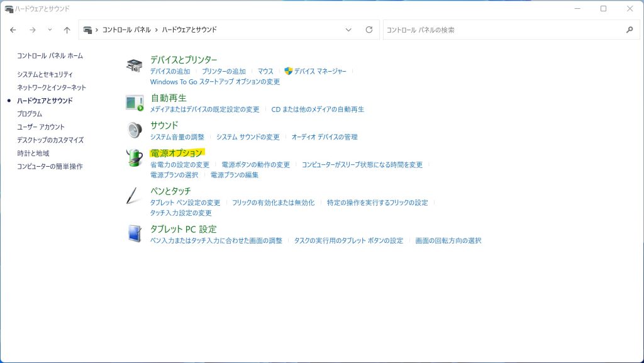Image resolution: width=644 pixels, height=363 pixels.
Task: Open ユーザー アカウント in sidebar
Action: coord(41,127)
